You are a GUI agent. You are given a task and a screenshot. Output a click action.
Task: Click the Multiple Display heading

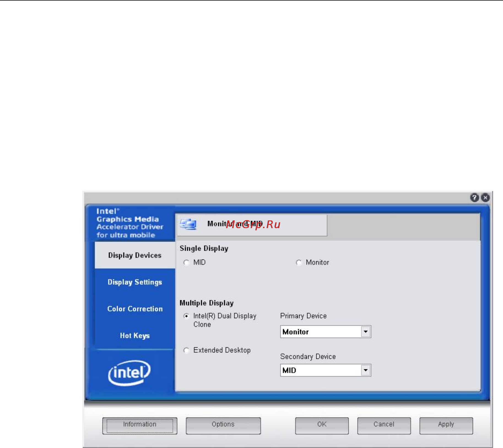coord(207,303)
